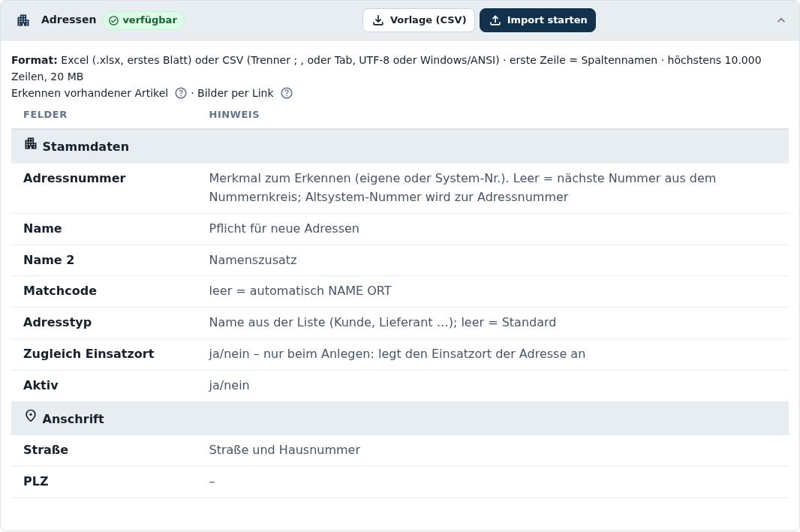Click the Anschrift location pin icon
This screenshot has width=800, height=532.
[31, 416]
